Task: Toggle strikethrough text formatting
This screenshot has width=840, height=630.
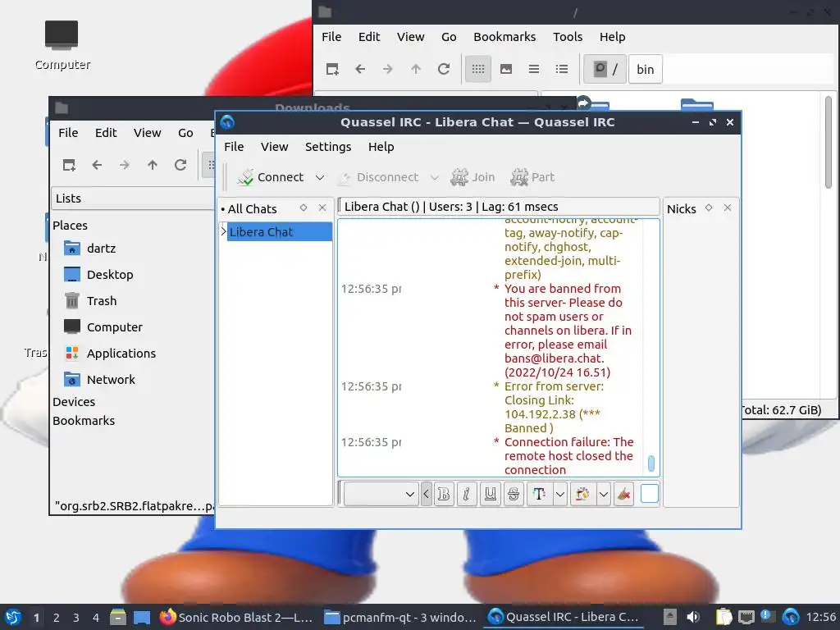Action: (x=514, y=494)
